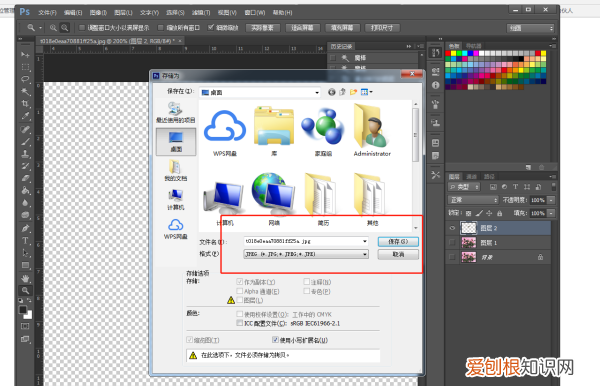
Task: Click the Info panel icon
Action: [x=435, y=85]
